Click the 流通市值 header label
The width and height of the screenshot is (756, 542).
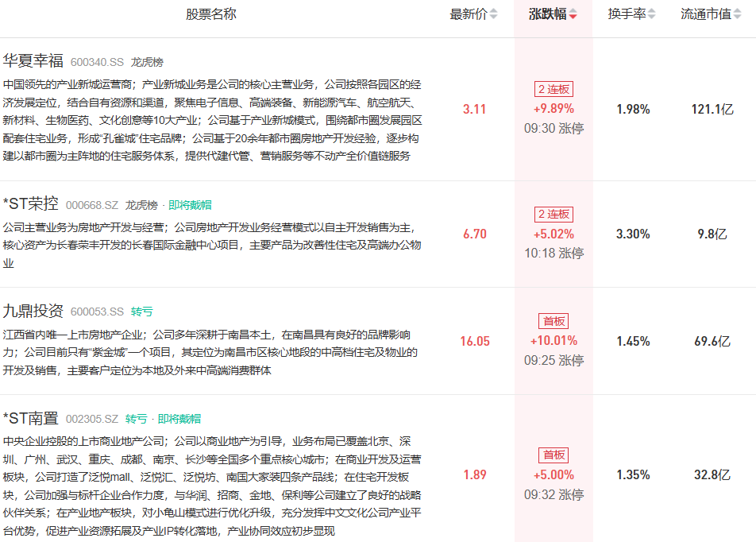point(706,14)
